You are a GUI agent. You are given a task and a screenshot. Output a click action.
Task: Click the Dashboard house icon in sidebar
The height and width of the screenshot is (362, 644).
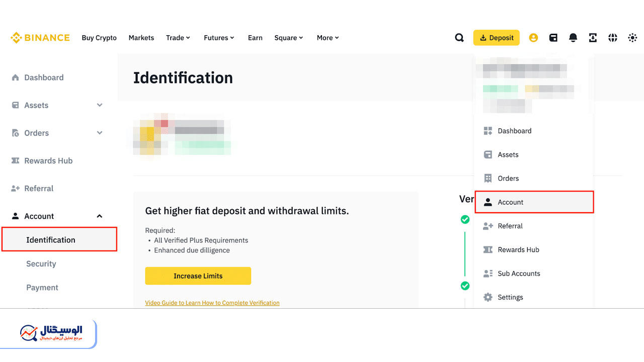[x=15, y=77]
